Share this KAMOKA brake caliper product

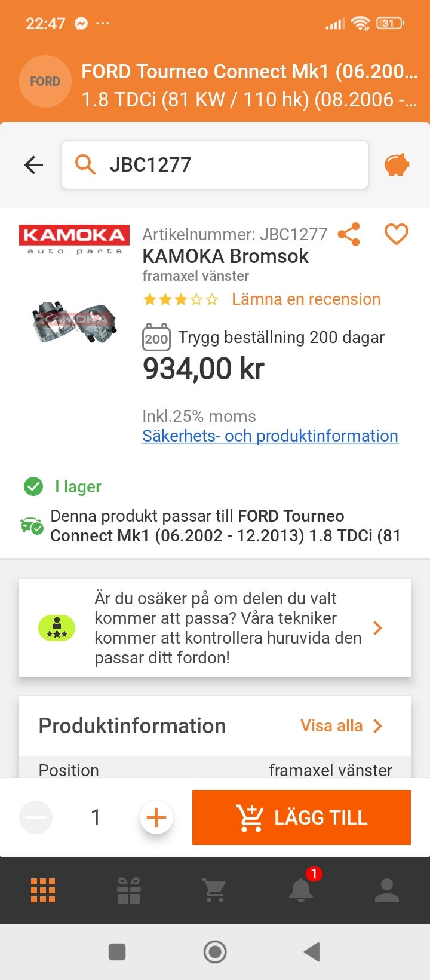[349, 234]
